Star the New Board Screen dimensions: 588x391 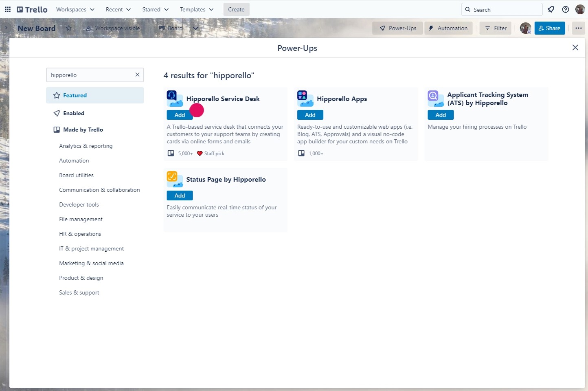(69, 28)
